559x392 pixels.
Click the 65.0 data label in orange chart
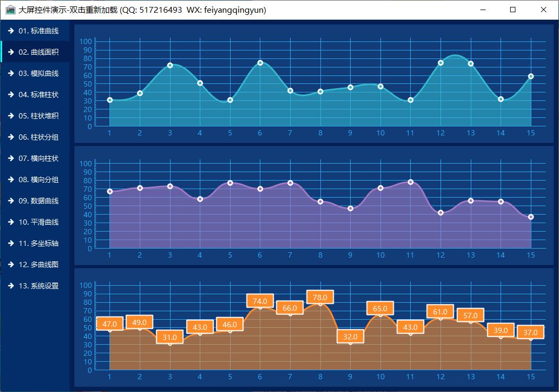[380, 309]
